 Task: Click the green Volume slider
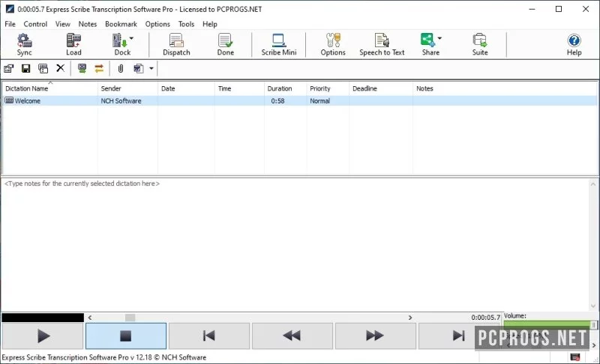550,324
